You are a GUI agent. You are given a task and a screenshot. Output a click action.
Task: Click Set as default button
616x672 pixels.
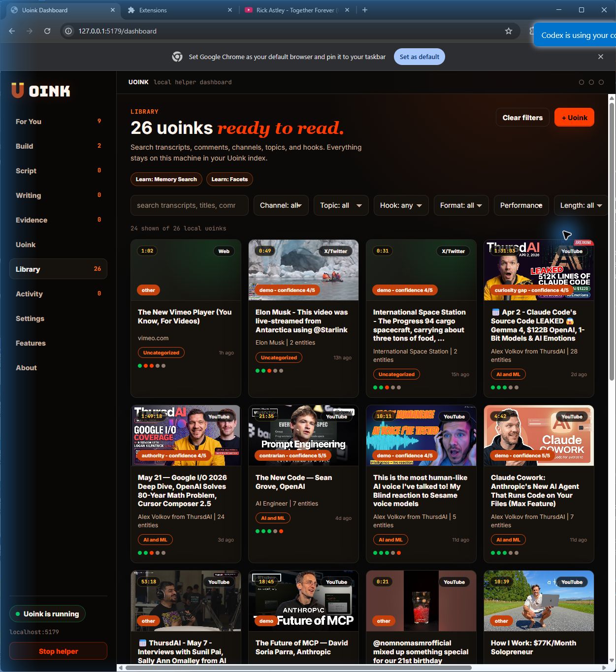pyautogui.click(x=420, y=57)
